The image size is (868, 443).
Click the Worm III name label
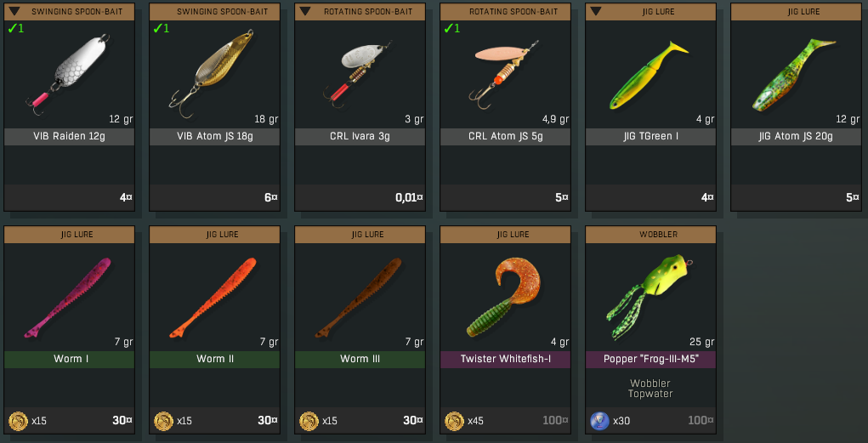pos(360,359)
